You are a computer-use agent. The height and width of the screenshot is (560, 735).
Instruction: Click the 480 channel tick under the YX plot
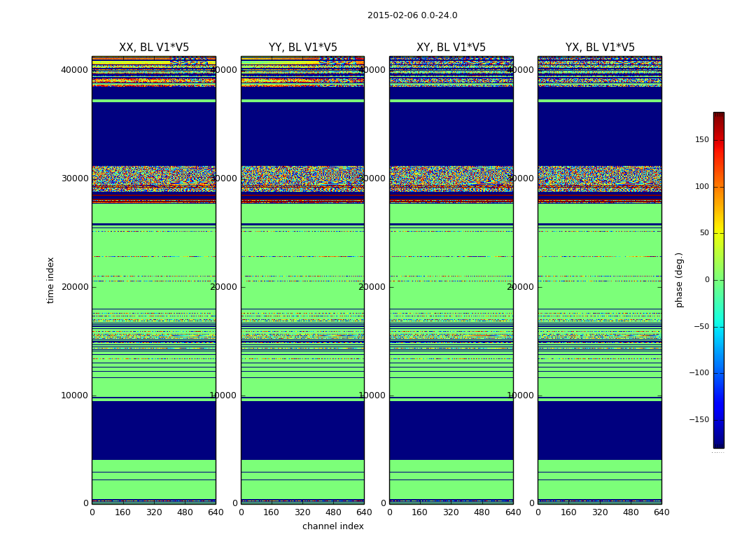click(x=631, y=512)
